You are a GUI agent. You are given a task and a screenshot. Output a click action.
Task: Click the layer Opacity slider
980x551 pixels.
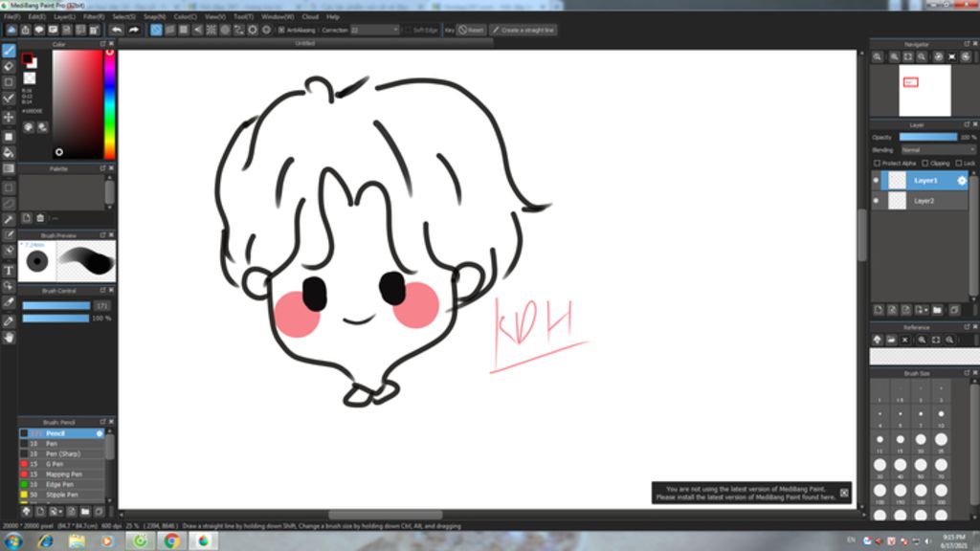coord(928,138)
